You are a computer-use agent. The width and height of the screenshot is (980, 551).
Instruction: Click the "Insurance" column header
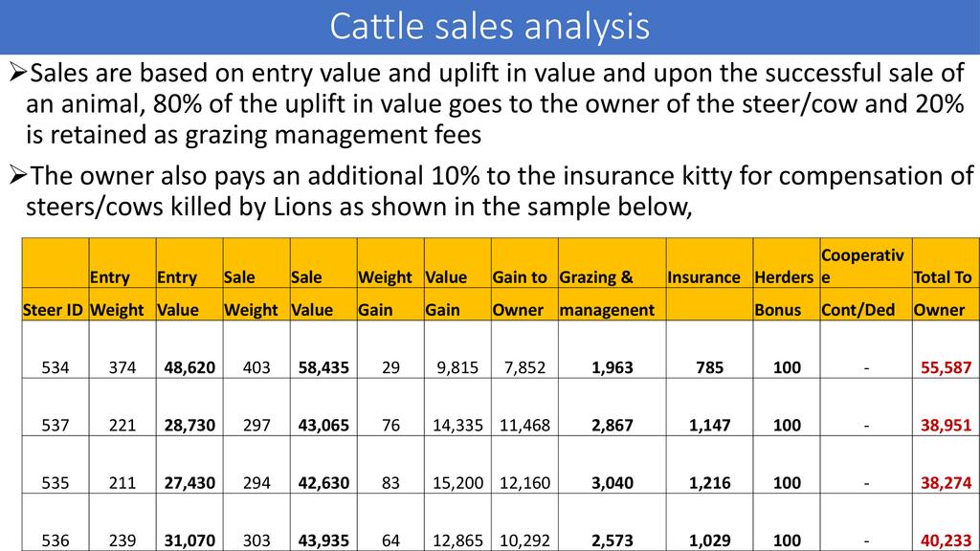pyautogui.click(x=703, y=277)
